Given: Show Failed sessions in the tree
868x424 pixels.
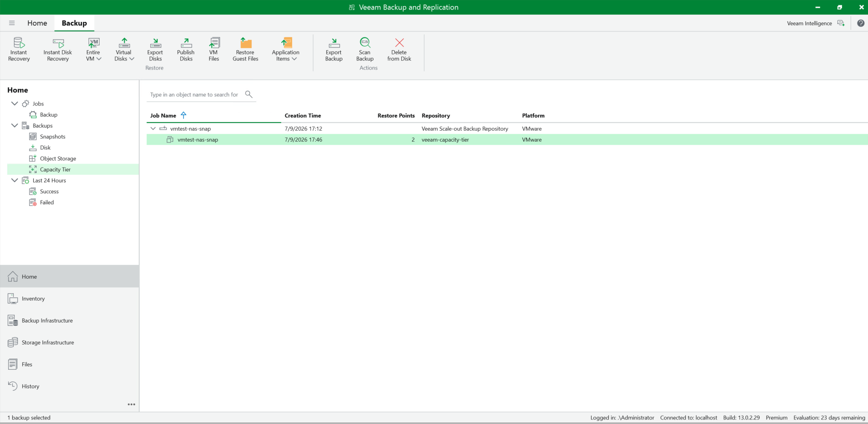Looking at the screenshot, I should 47,202.
